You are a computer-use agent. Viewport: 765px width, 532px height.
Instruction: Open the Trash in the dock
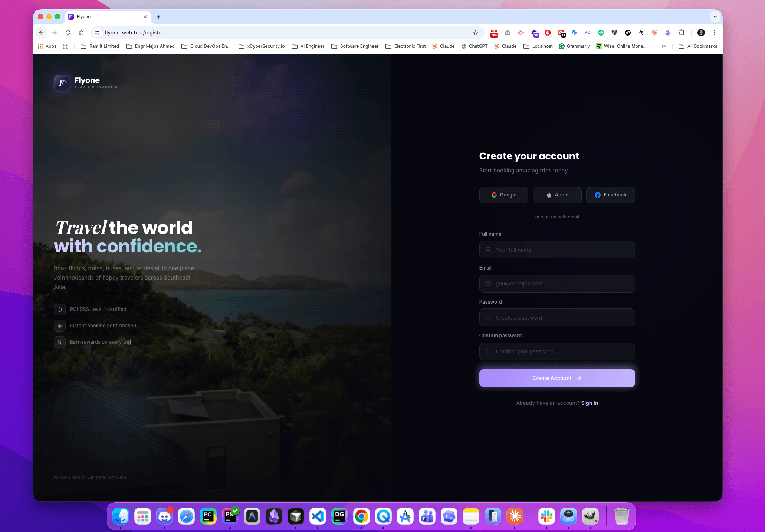coord(622,516)
